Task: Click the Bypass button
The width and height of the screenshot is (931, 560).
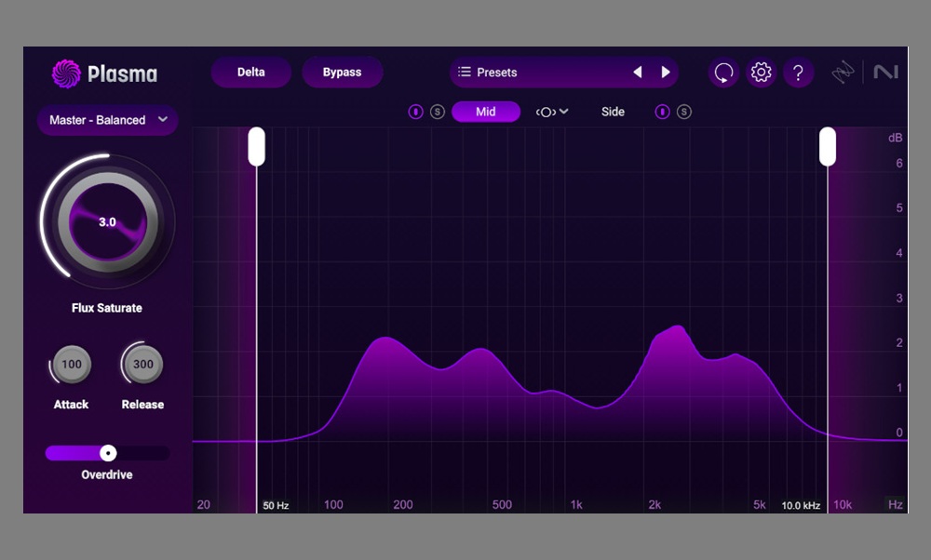Action: tap(342, 72)
